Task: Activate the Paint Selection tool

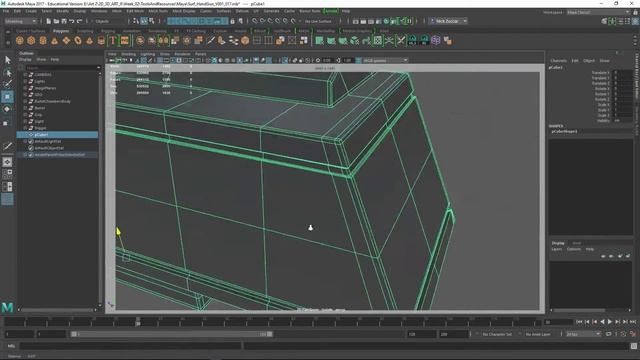Action: click(7, 84)
